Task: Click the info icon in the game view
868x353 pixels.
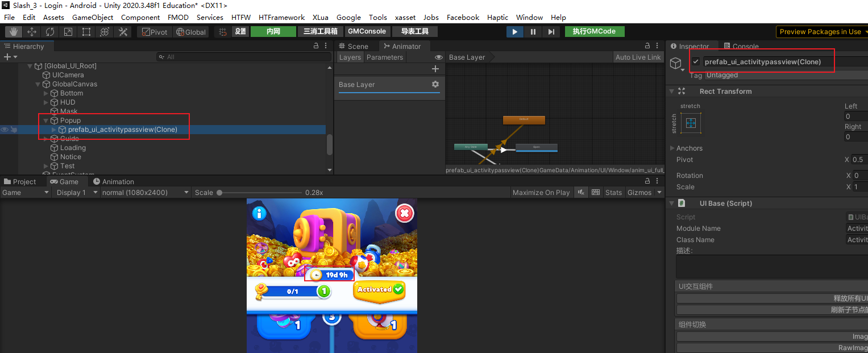Action: click(x=259, y=213)
